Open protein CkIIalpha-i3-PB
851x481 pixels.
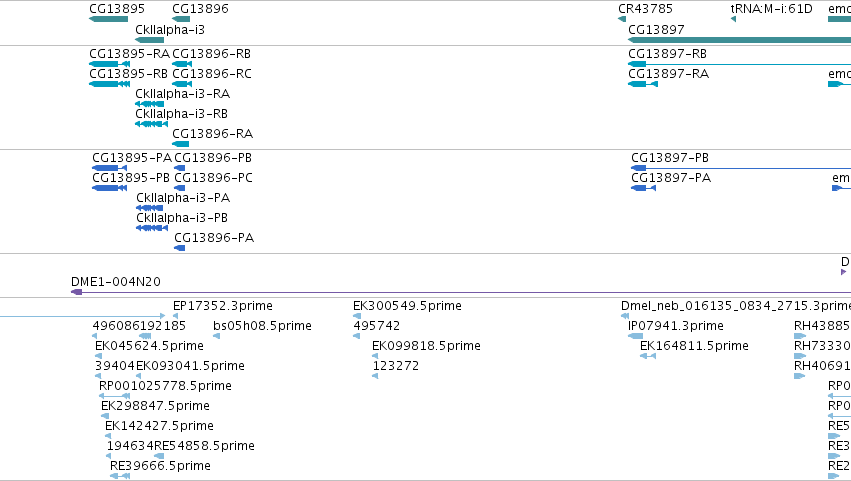coord(182,218)
